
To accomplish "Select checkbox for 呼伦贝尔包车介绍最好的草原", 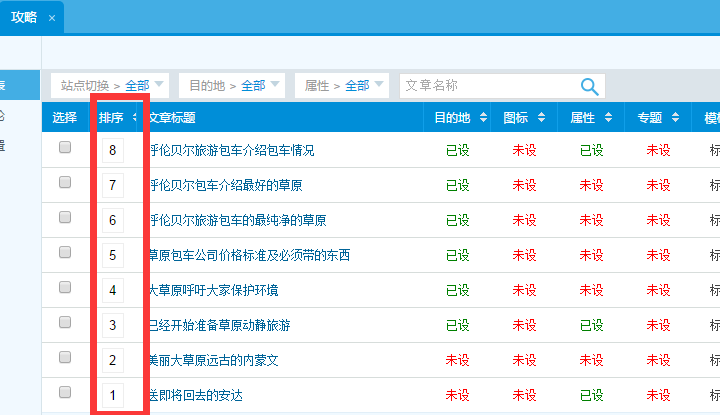I will pos(65,183).
